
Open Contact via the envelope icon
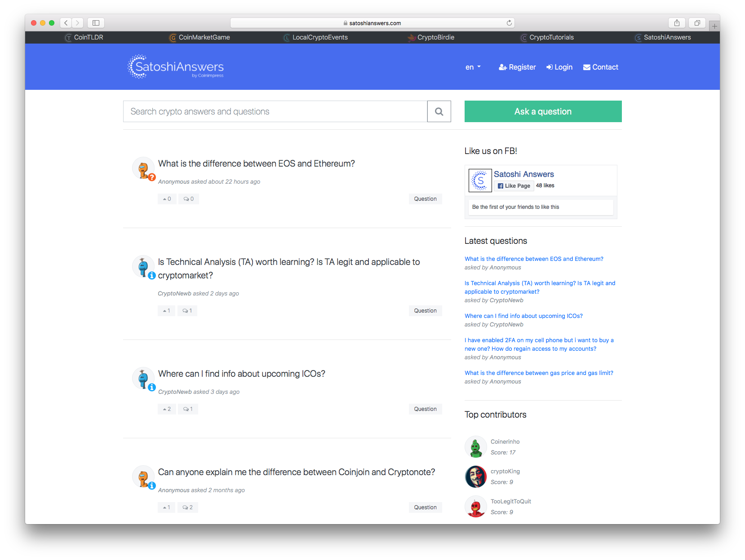(587, 67)
